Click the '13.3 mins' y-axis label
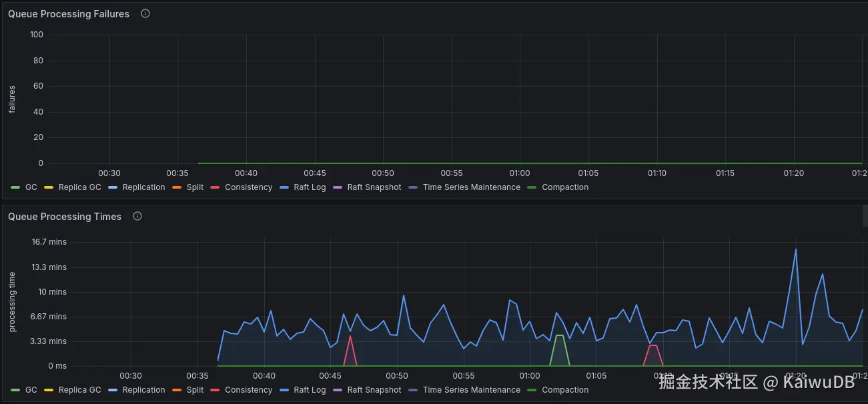This screenshot has height=404, width=868. [x=49, y=267]
